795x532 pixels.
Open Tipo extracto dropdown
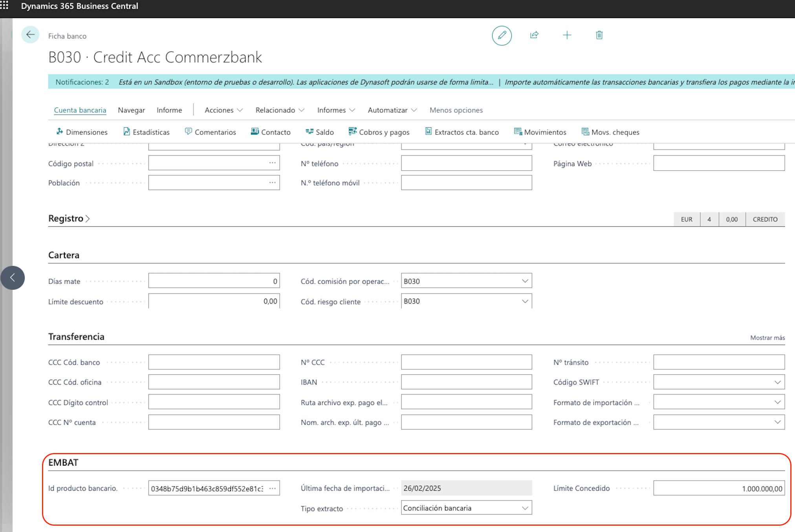525,508
